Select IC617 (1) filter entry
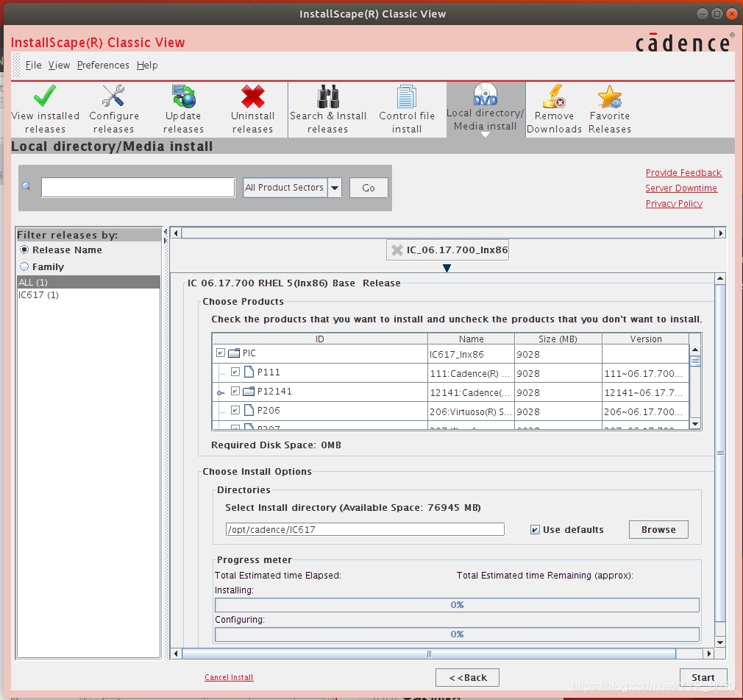 [x=88, y=295]
